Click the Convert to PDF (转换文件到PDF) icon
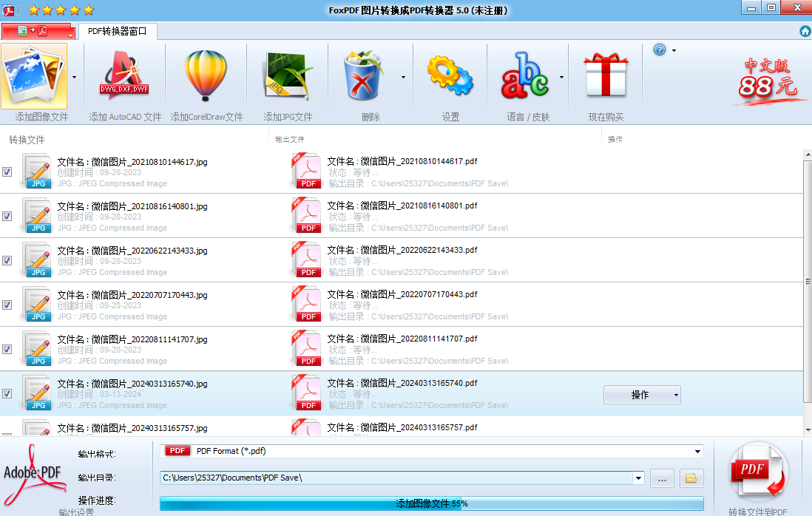812x516 pixels. tap(759, 472)
